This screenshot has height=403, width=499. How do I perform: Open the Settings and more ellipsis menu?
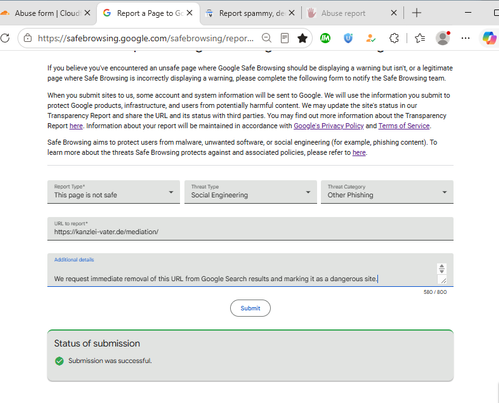[x=466, y=38]
